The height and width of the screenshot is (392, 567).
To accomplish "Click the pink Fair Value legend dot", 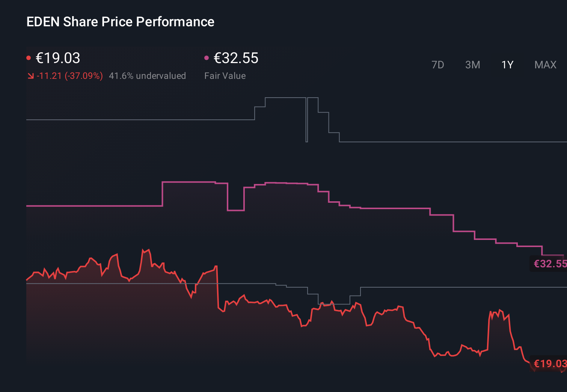I will [206, 57].
